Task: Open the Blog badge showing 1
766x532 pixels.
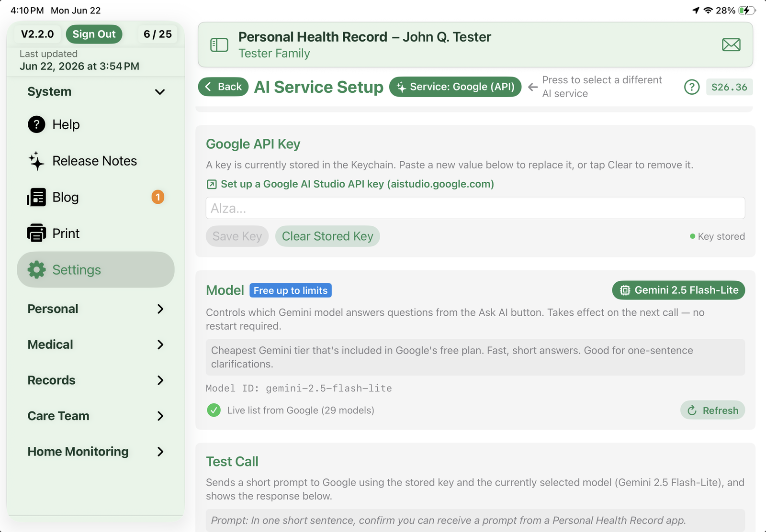Action: tap(158, 197)
